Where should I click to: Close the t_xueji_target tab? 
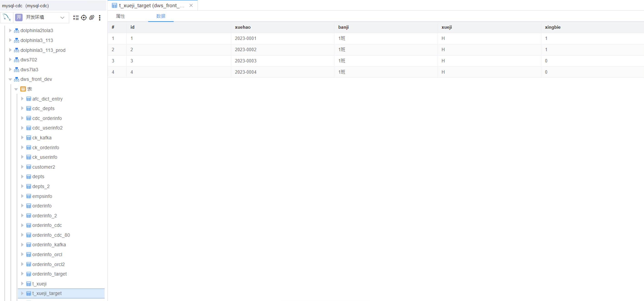point(191,5)
